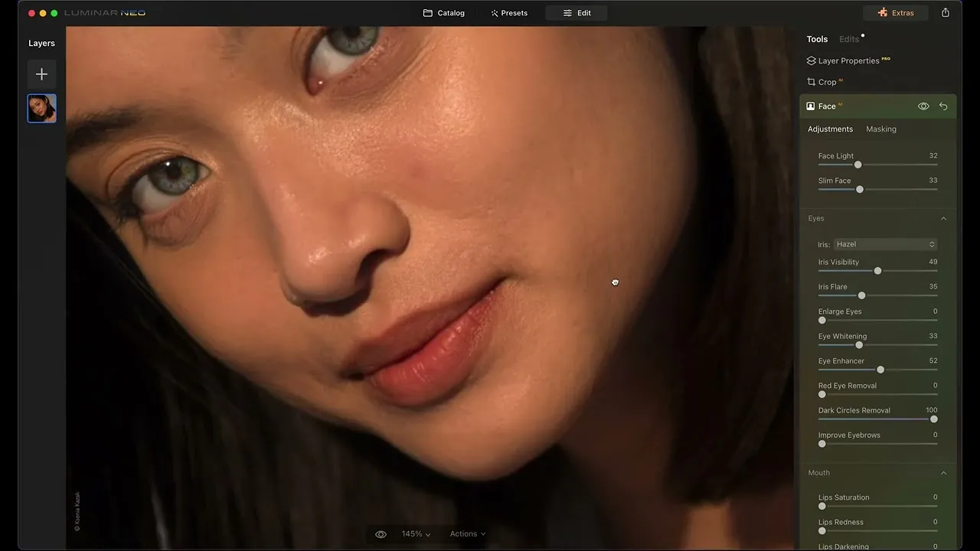
Task: Click the Lips Redness slider handle
Action: pyautogui.click(x=822, y=531)
